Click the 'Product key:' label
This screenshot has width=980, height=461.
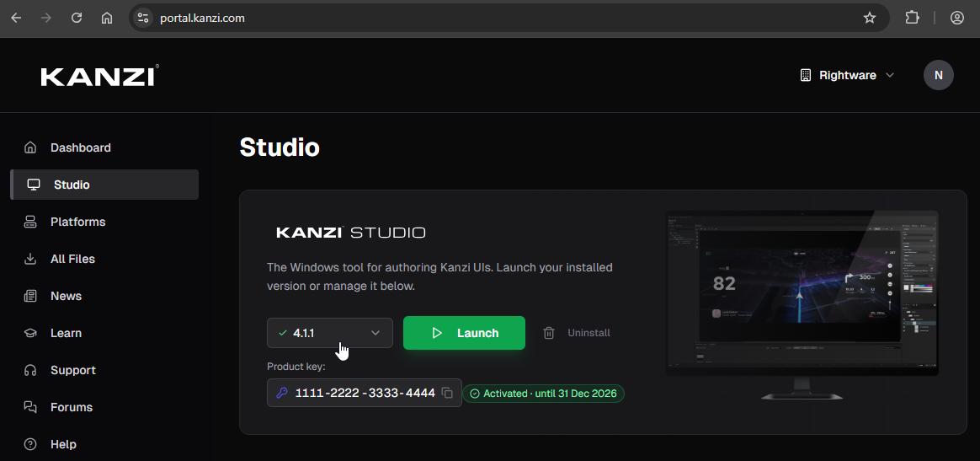click(295, 367)
